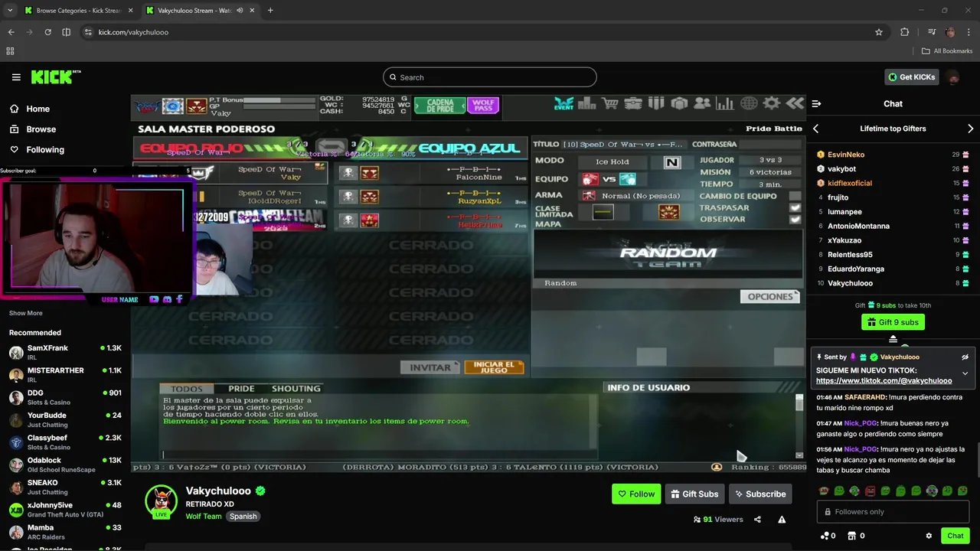Toggle CAMBIO DE EQUIPO checkbox
980x551 pixels.
pos(795,196)
